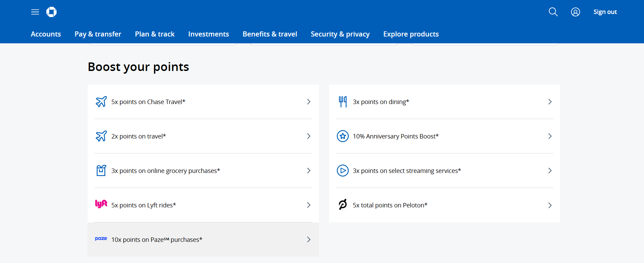Click the Peloton logo icon

343,204
